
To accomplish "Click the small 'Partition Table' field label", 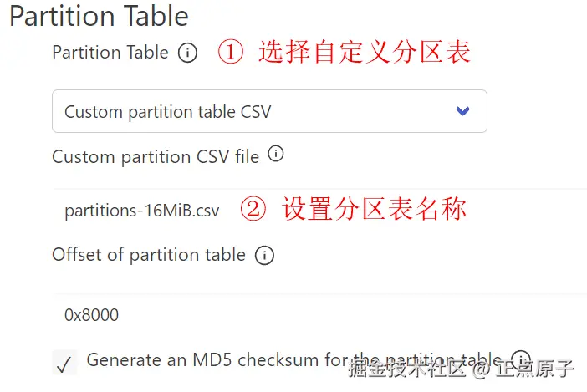I will pos(110,52).
